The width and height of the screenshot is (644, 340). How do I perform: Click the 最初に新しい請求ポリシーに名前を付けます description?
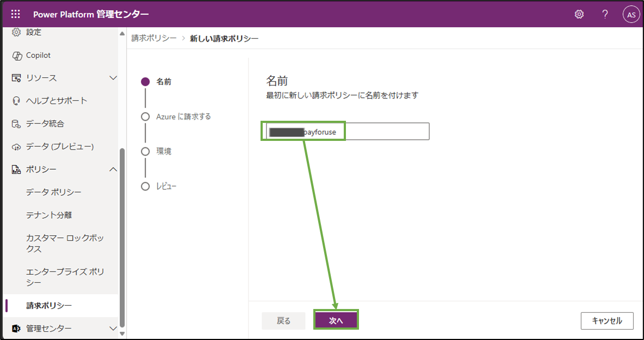tap(342, 96)
